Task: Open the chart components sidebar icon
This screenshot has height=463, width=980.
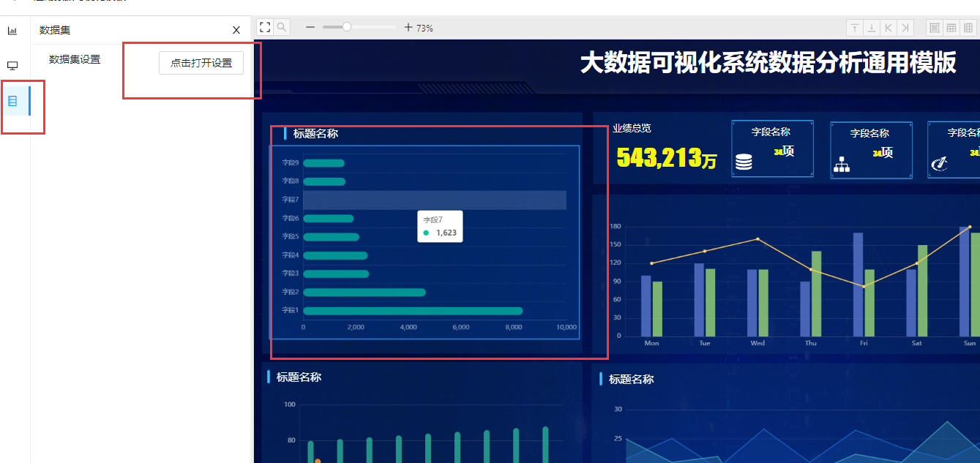Action: pyautogui.click(x=12, y=31)
